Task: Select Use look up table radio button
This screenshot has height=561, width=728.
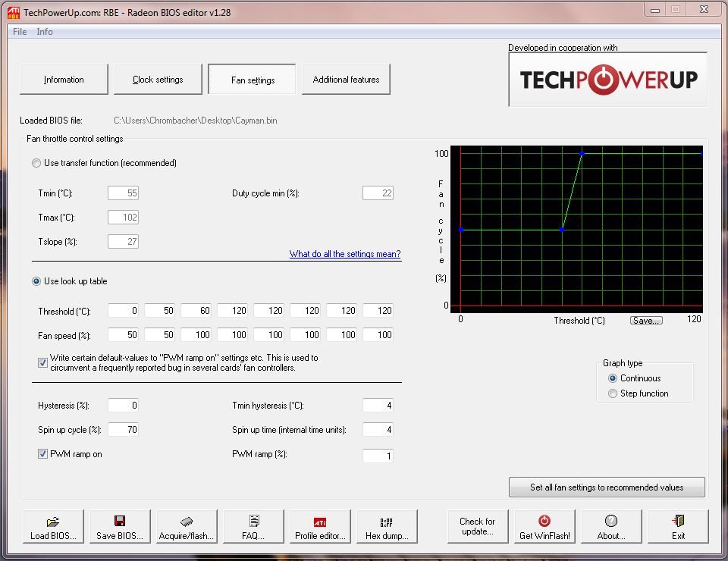Action: 36,281
